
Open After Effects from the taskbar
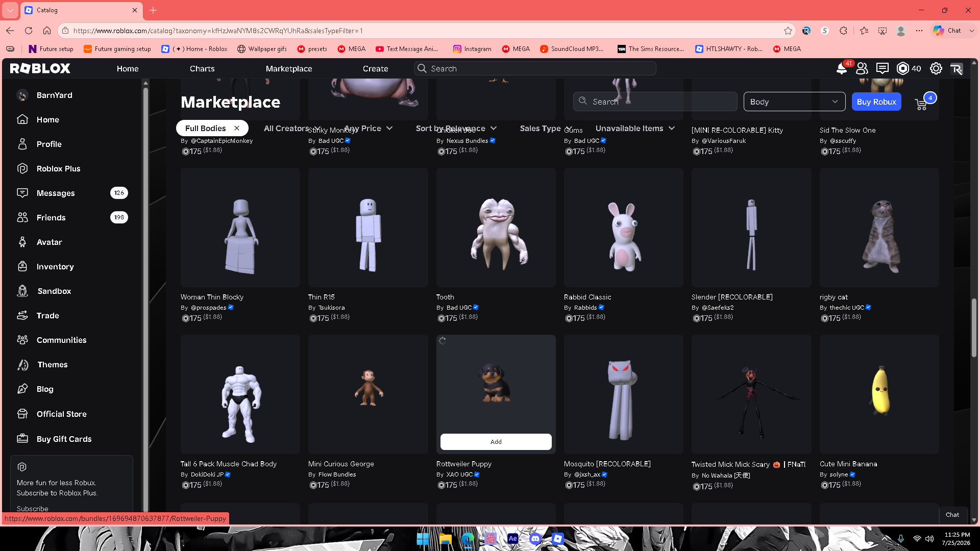(x=512, y=539)
